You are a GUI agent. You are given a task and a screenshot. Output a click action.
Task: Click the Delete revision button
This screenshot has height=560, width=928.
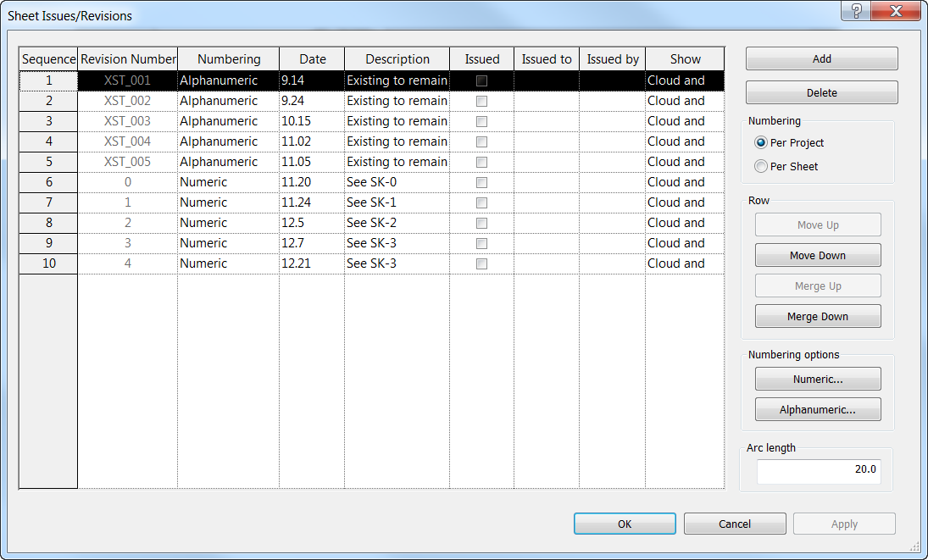(x=821, y=92)
